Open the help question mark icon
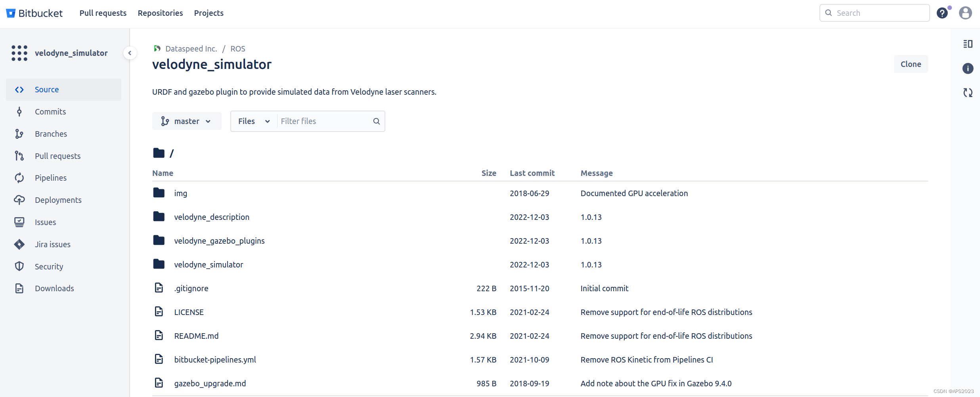The width and height of the screenshot is (980, 397). click(x=942, y=13)
